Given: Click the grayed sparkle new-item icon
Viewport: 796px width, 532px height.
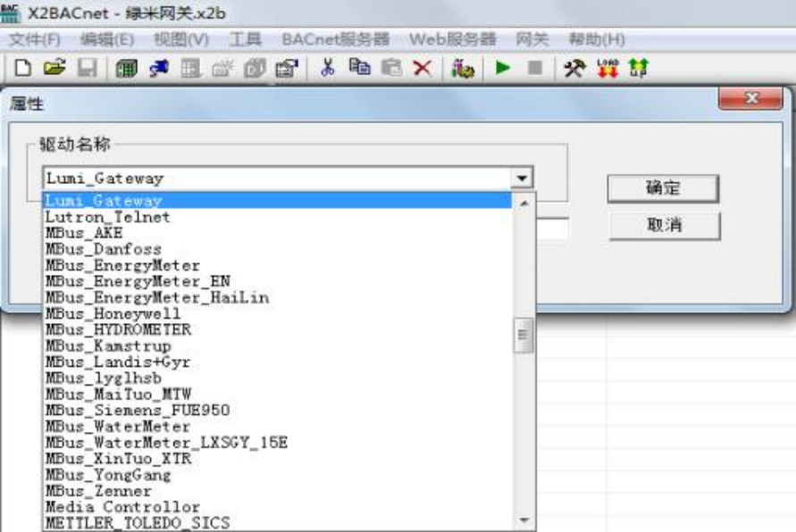Looking at the screenshot, I should (222, 68).
